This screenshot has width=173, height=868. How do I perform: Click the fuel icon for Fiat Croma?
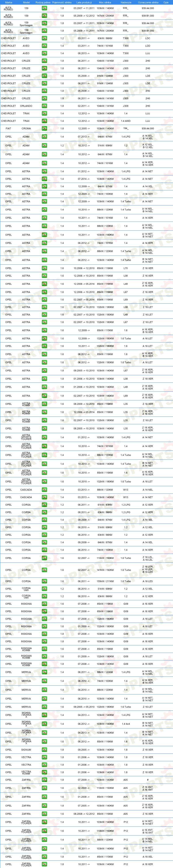(x=44, y=128)
